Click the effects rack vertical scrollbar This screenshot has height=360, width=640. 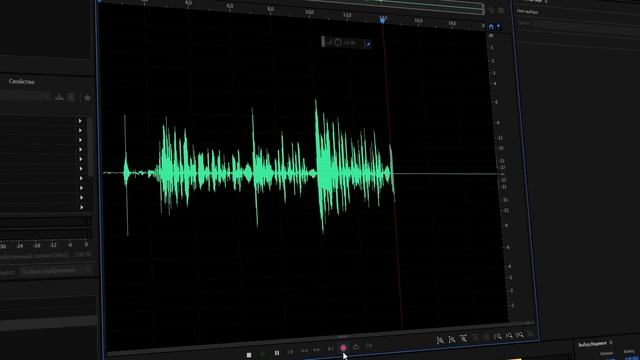(x=90, y=147)
